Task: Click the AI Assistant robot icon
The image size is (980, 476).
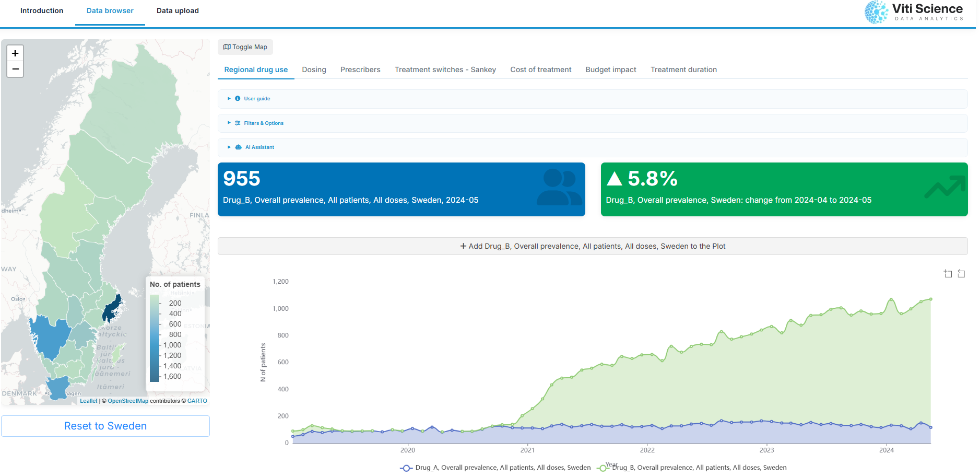Action: pyautogui.click(x=238, y=147)
